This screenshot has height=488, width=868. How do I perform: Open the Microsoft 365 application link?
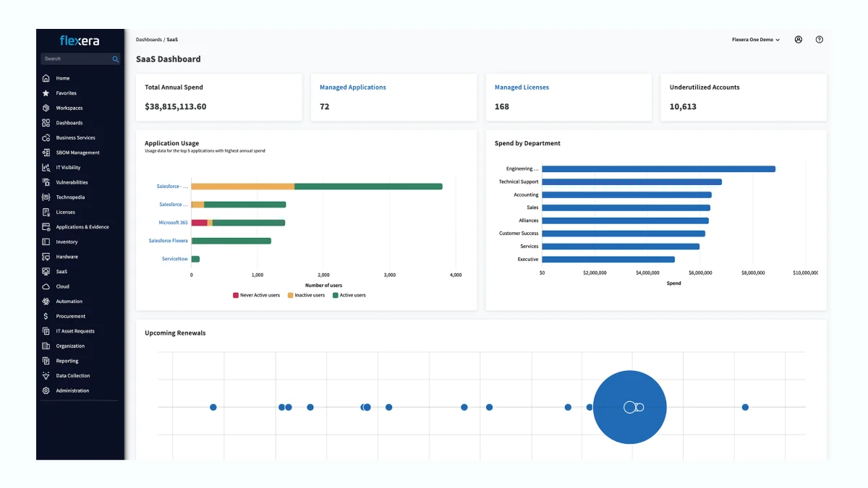tap(174, 223)
